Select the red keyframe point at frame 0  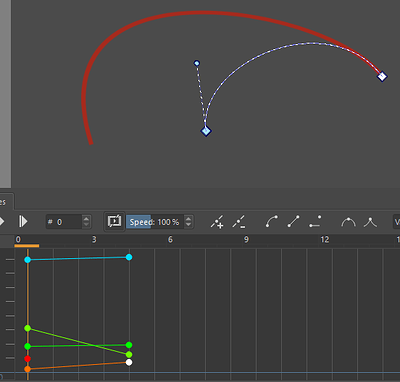(x=28, y=359)
